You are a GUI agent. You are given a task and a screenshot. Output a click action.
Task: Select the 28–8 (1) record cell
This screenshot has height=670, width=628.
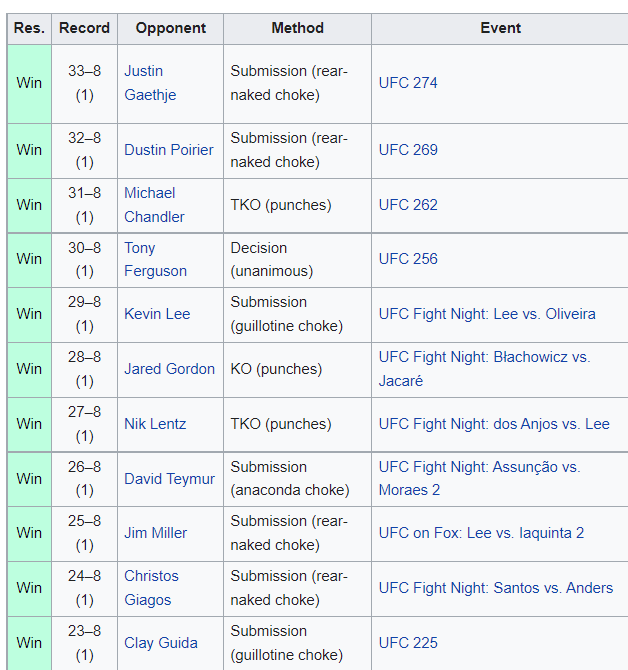click(84, 369)
